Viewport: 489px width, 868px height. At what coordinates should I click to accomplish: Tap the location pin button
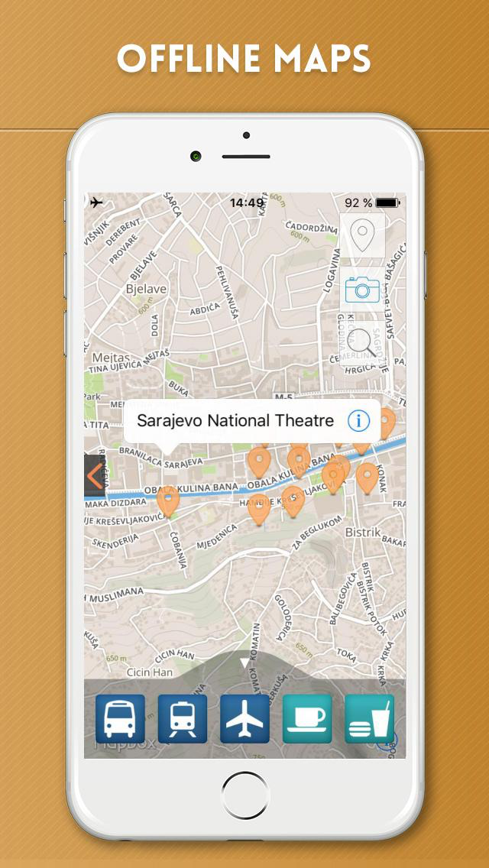pos(362,236)
